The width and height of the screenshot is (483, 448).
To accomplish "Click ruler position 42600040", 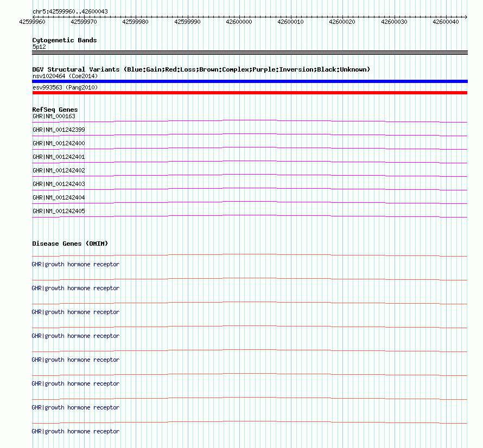I will (x=446, y=22).
